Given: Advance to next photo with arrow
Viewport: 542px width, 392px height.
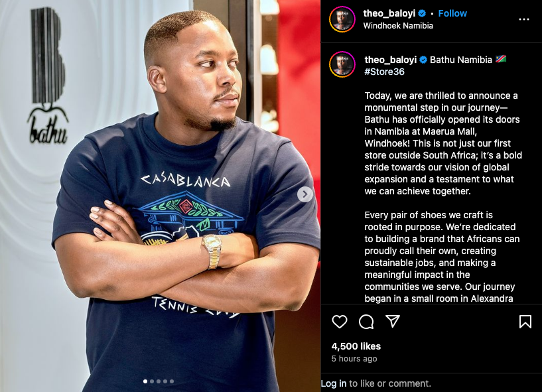Looking at the screenshot, I should point(305,194).
